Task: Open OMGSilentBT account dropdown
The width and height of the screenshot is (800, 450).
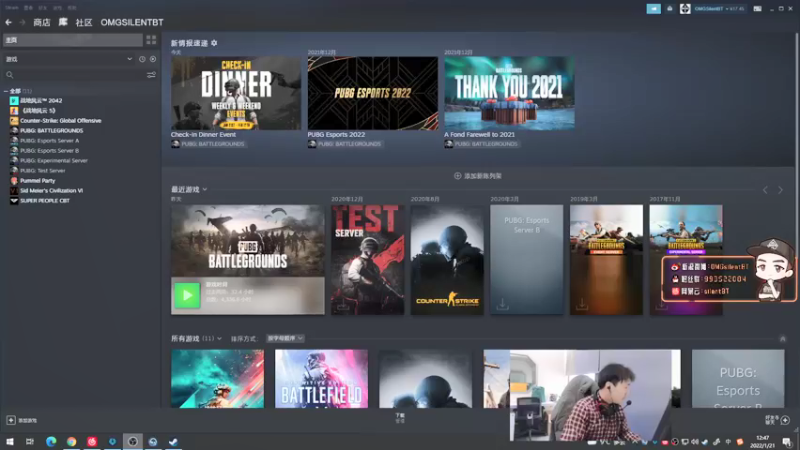Action: [x=718, y=9]
